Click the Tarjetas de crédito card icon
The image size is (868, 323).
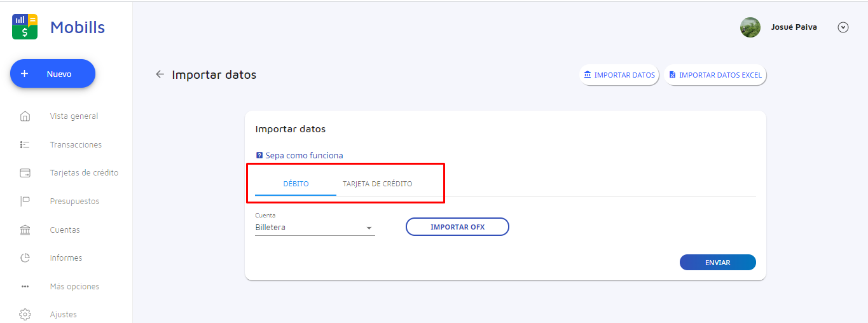point(25,173)
